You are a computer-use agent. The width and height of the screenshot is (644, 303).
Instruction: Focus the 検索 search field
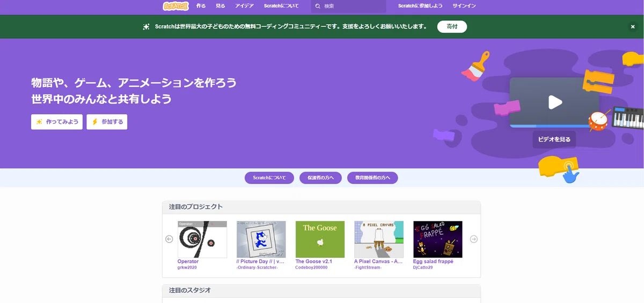349,6
